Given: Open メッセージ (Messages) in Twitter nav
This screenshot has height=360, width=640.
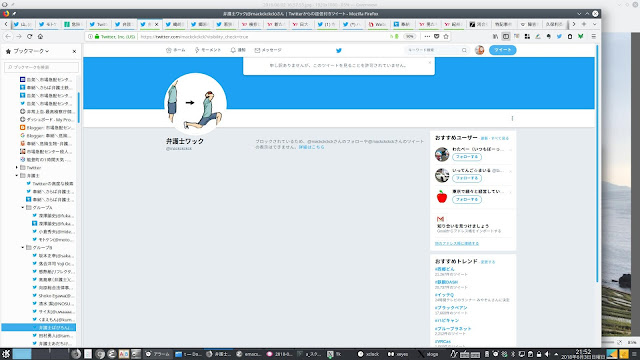Looking at the screenshot, I should pyautogui.click(x=268, y=50).
